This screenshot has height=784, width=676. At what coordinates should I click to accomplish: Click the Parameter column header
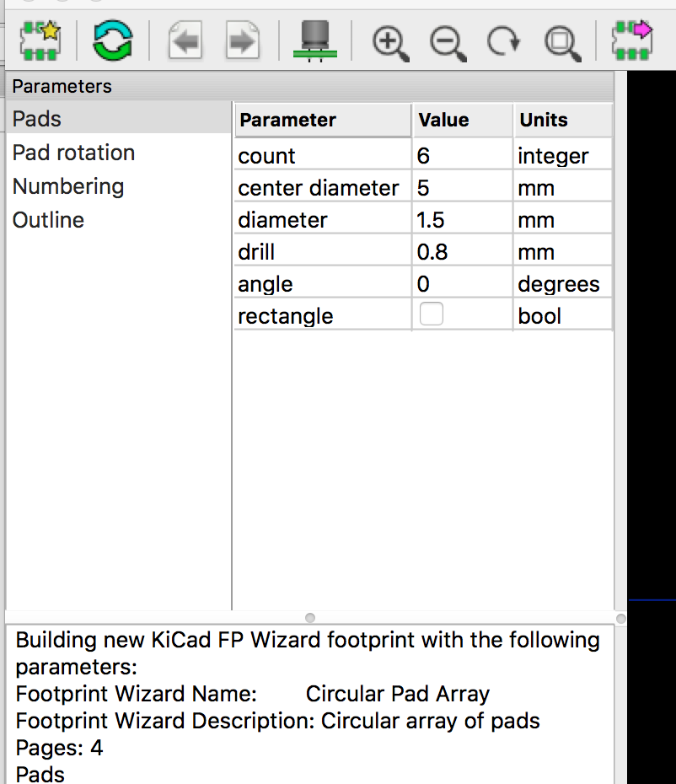[x=322, y=120]
